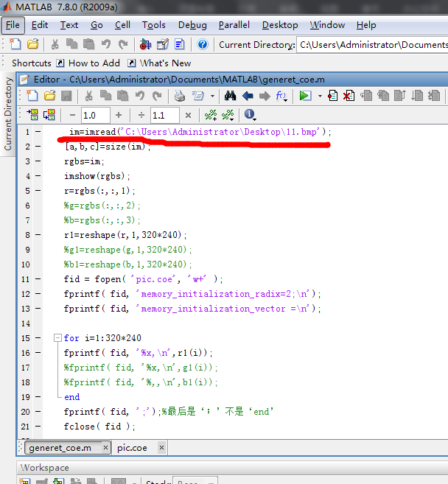Image resolution: width=448 pixels, height=484 pixels.
Task: Open the Text menu
Action: [69, 25]
